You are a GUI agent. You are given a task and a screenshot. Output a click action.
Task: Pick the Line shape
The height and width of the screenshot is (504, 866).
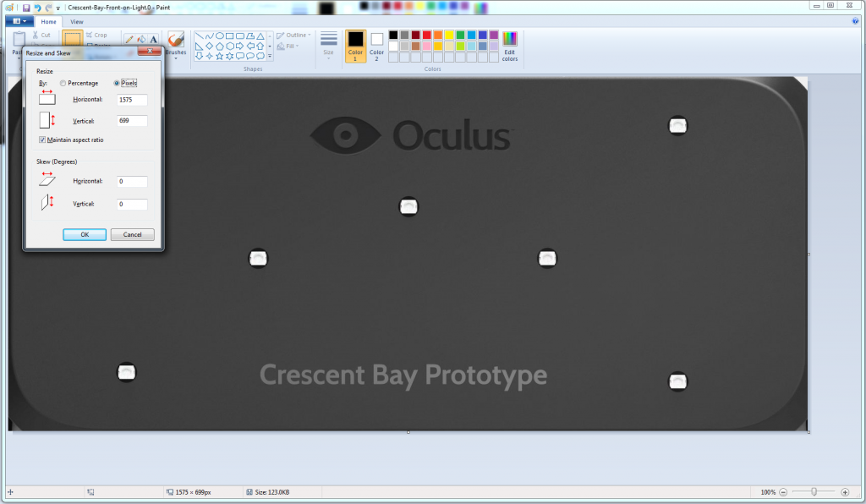point(199,36)
